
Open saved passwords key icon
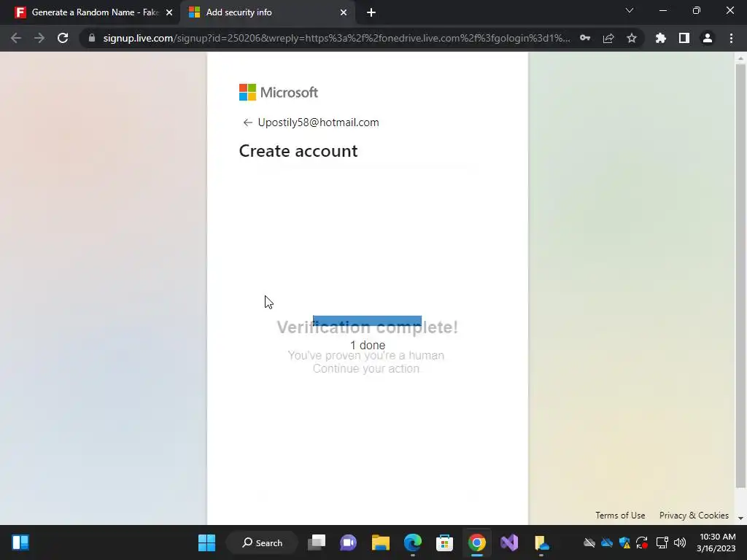point(585,38)
